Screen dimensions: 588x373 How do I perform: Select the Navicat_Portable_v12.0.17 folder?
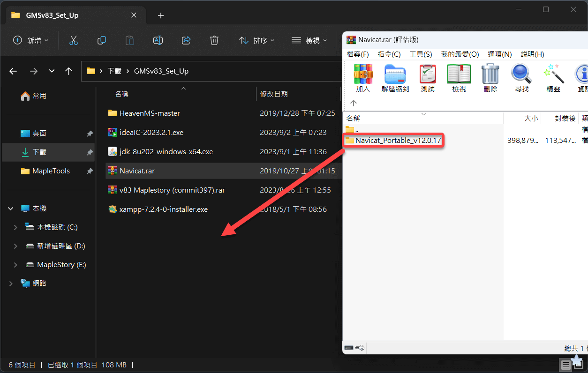pos(394,140)
